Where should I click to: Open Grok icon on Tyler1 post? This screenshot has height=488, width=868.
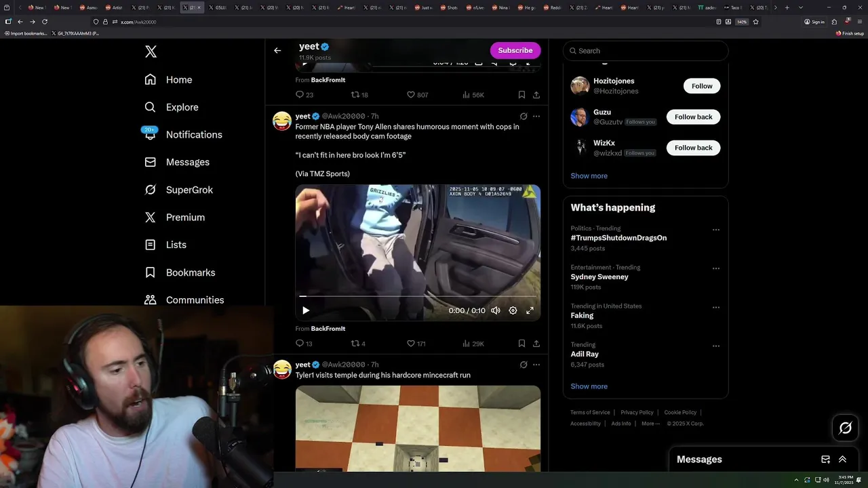click(x=524, y=365)
